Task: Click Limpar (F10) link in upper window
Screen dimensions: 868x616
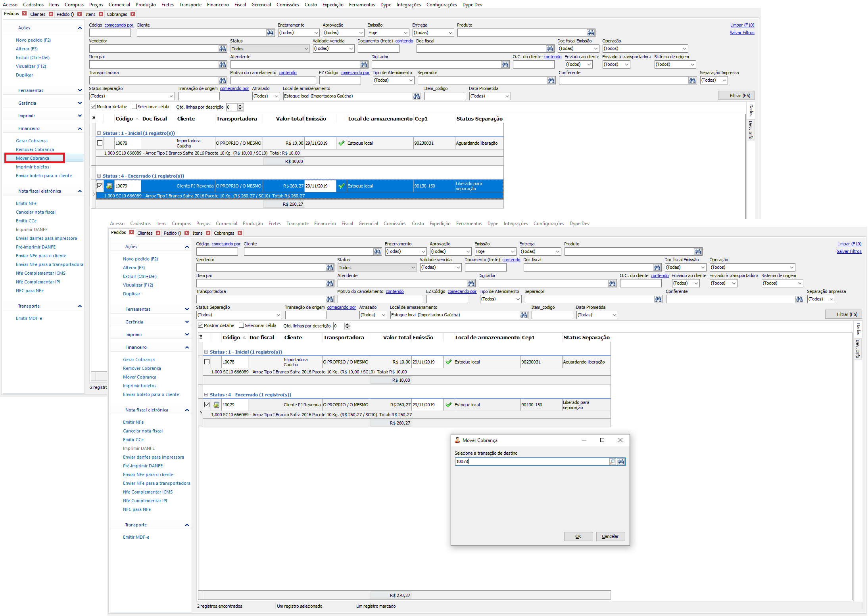Action: (742, 25)
